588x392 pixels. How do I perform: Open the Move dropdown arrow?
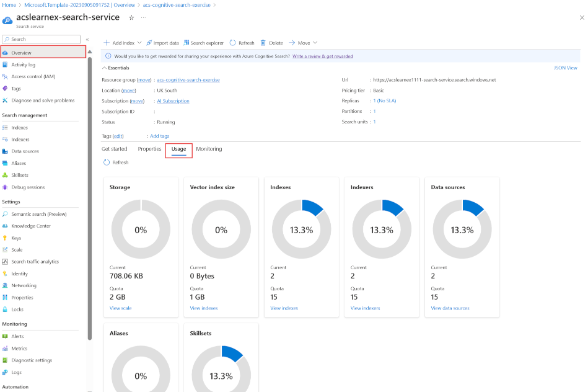point(315,43)
